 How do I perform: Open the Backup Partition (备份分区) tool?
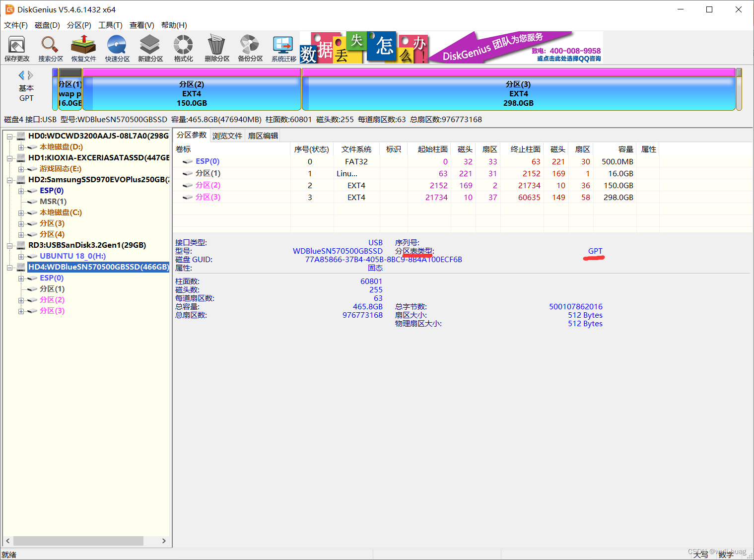tap(250, 49)
